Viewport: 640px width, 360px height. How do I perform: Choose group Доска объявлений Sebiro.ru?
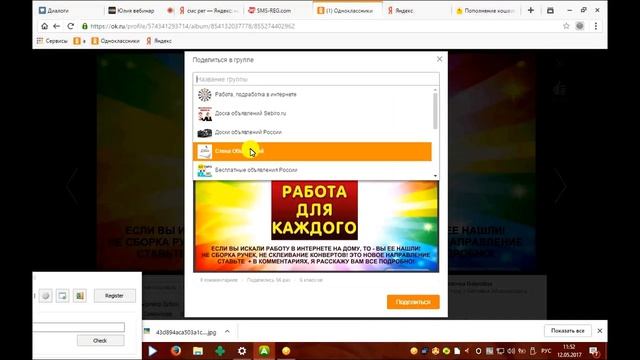pos(312,113)
